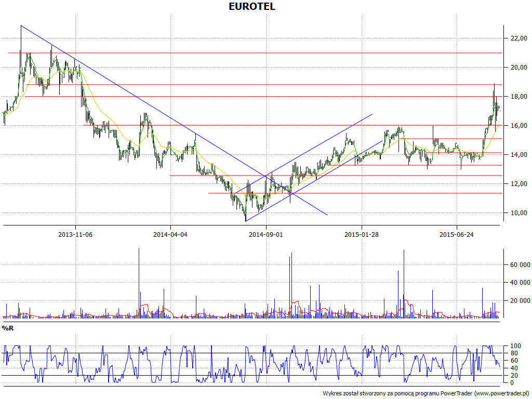Image resolution: width=532 pixels, height=399 pixels.
Task: Select the 40 000 volume axis label
Action: [520, 283]
